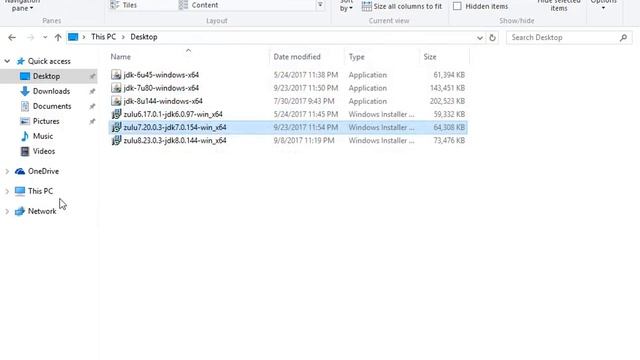640x360 pixels.
Task: Select file name zulu7.20.0.3-jdk7.0.154-win_x64
Action: click(x=175, y=127)
